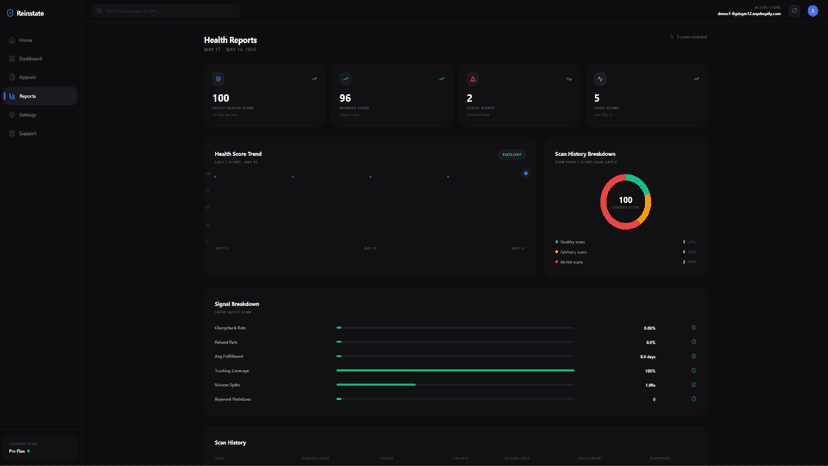828x466 pixels.
Task: Click the status check icon for Tracking Coverage
Action: tap(694, 370)
